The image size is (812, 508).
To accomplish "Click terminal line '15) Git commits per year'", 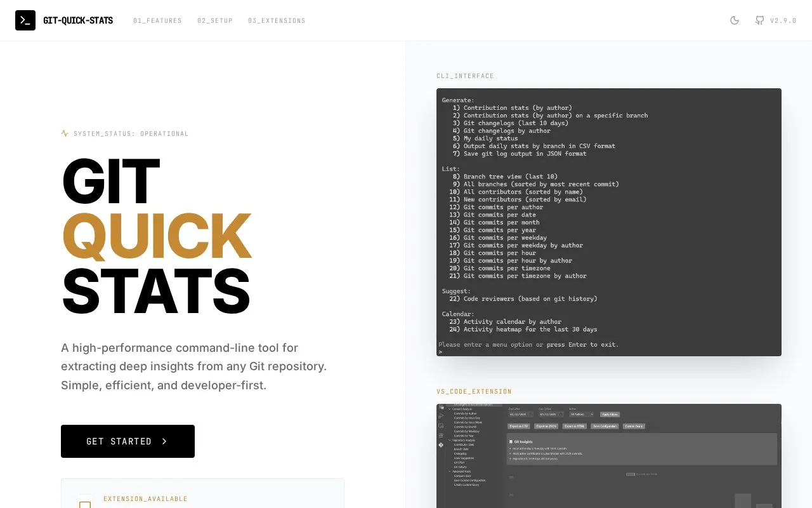I will click(494, 230).
